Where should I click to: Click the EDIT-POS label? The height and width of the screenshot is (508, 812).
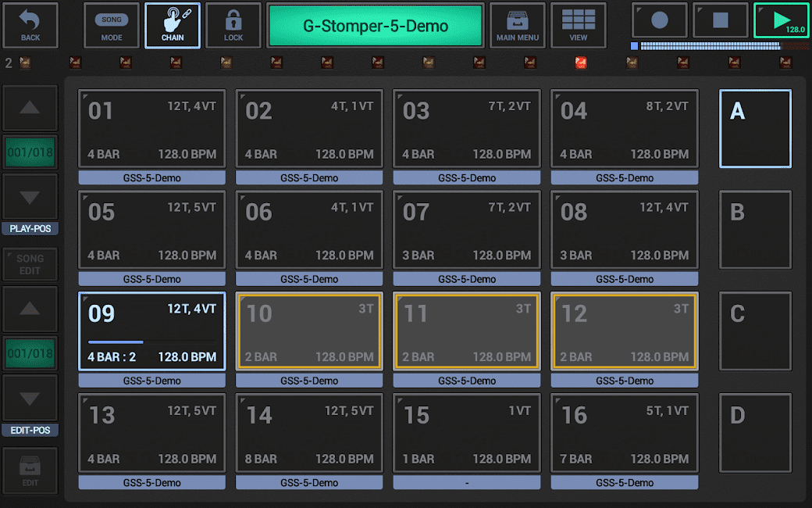(30, 431)
